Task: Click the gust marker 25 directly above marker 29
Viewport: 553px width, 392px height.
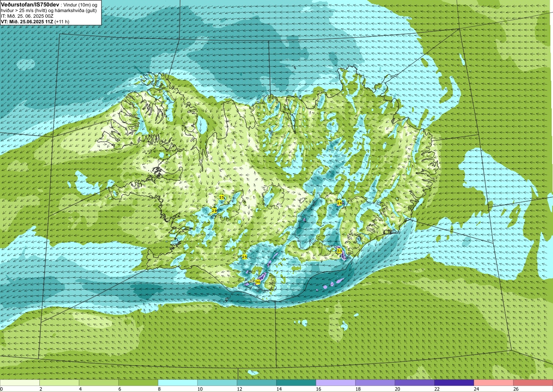Action: (222, 197)
